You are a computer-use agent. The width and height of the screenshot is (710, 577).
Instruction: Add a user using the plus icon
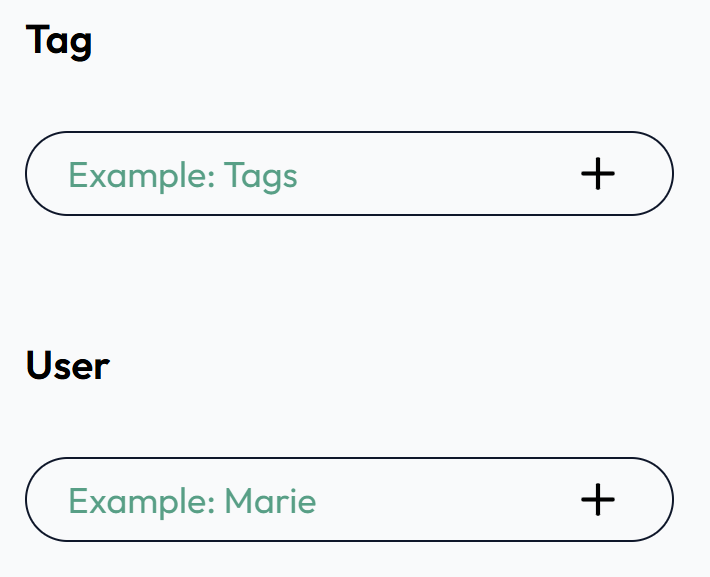click(598, 499)
